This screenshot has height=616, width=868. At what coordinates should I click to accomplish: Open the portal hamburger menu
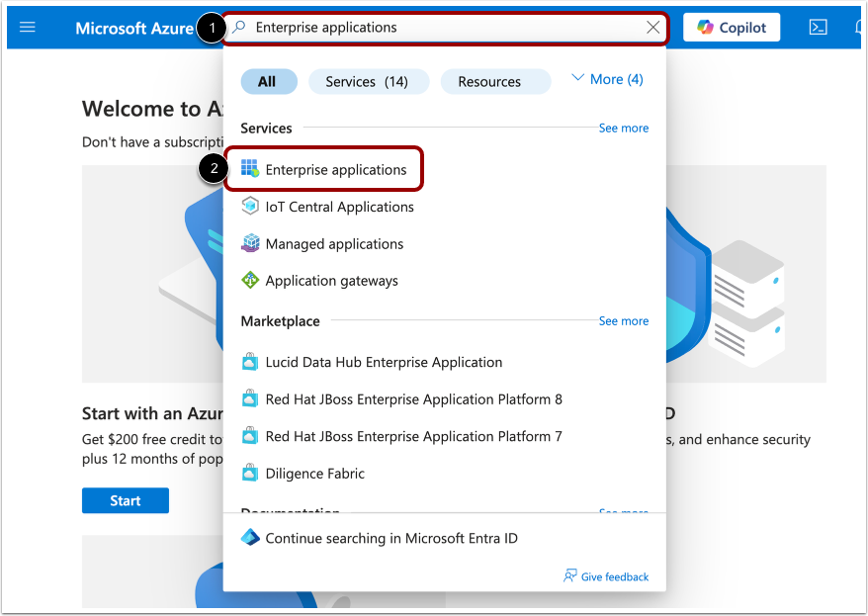point(27,27)
